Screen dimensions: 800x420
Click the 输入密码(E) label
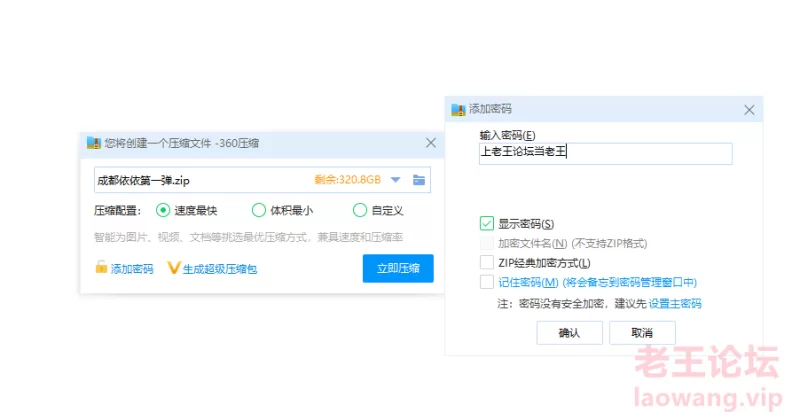tap(507, 135)
